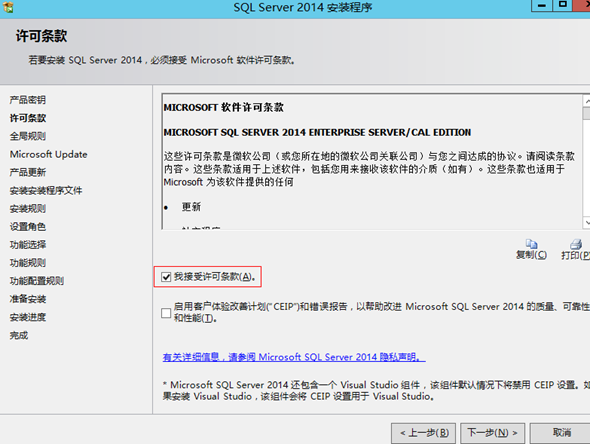Enable the CEIP error reporting checkbox
Screen dimensions: 590x444
[x=166, y=313]
